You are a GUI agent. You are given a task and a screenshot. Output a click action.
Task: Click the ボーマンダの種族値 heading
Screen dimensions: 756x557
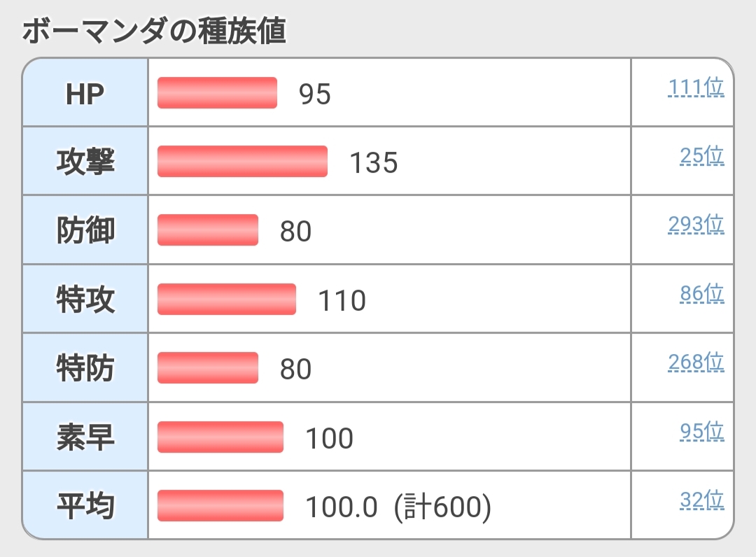point(154,31)
